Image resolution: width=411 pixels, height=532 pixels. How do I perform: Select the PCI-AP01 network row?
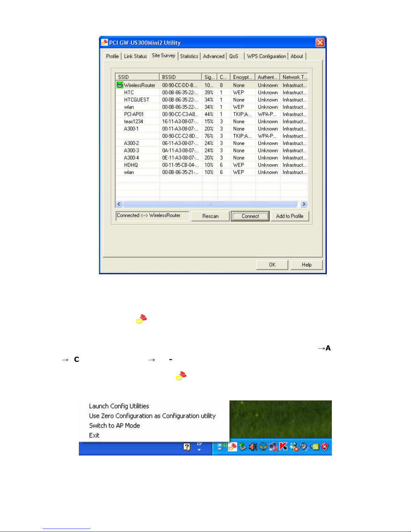[x=212, y=114]
